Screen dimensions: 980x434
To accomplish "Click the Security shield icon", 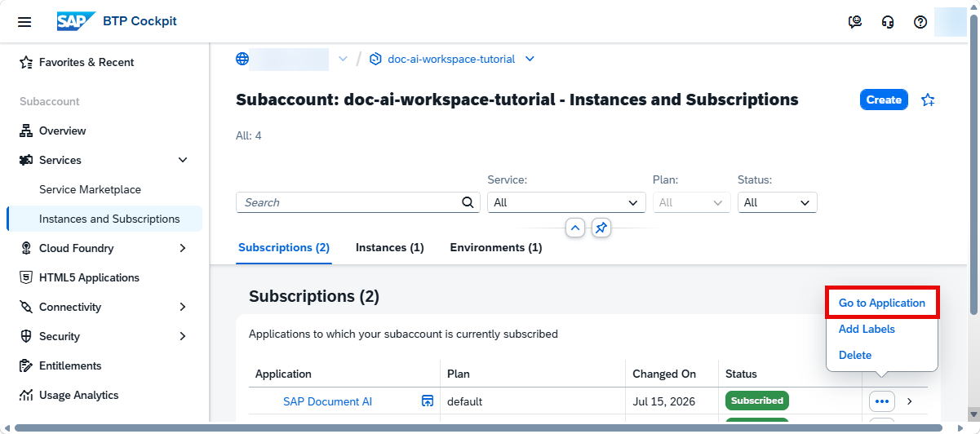I will 26,336.
